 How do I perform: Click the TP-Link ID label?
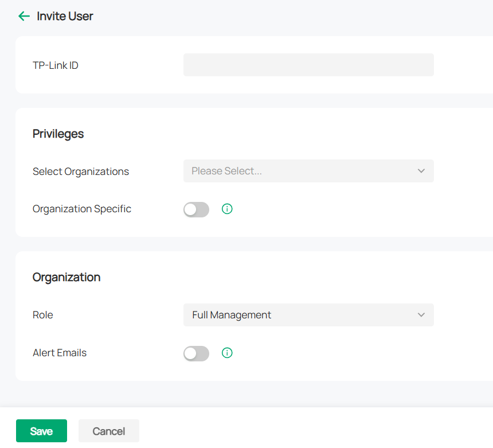55,65
